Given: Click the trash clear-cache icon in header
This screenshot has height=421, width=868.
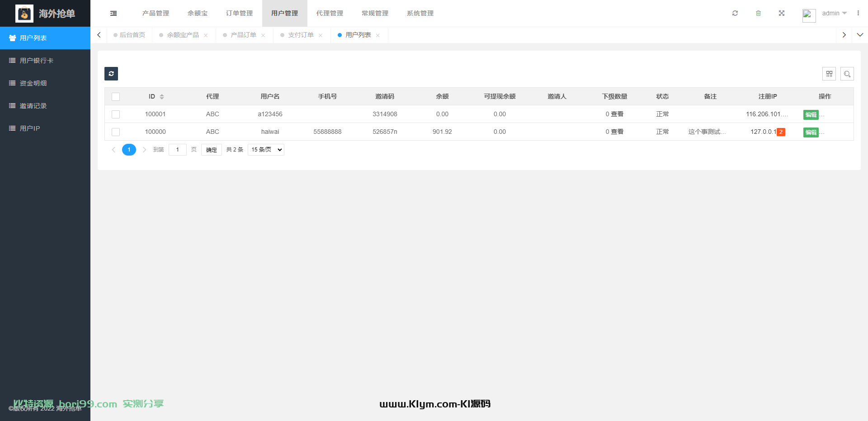Looking at the screenshot, I should tap(759, 13).
